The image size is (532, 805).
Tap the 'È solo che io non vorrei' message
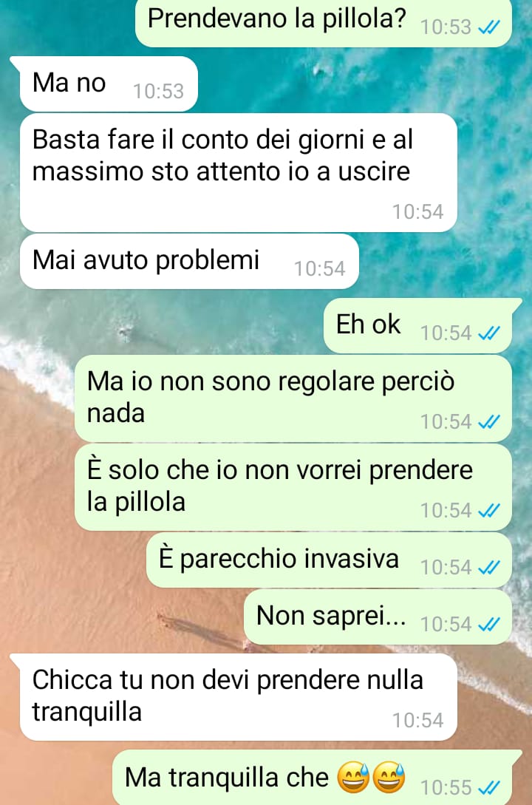coord(293,487)
